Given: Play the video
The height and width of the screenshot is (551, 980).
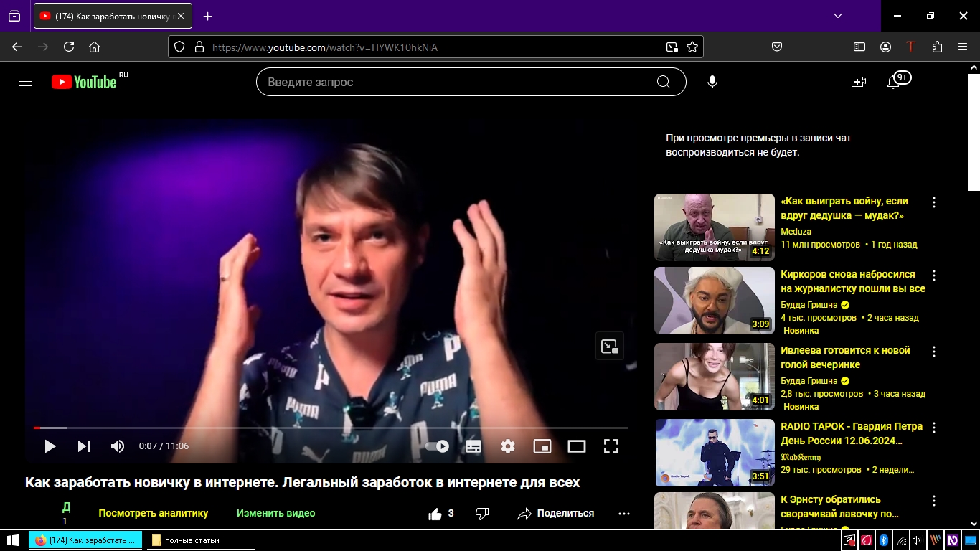Looking at the screenshot, I should click(x=50, y=446).
